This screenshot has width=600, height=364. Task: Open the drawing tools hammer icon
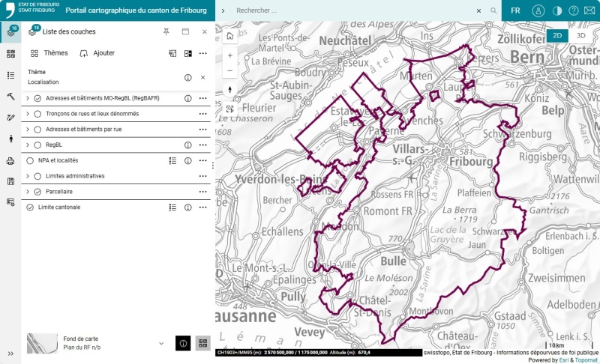pos(10,97)
